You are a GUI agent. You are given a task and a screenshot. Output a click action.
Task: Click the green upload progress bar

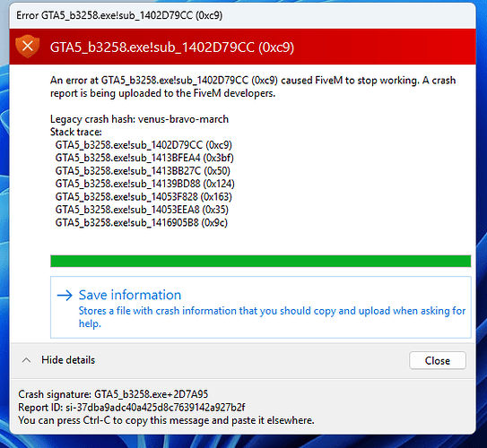click(261, 261)
